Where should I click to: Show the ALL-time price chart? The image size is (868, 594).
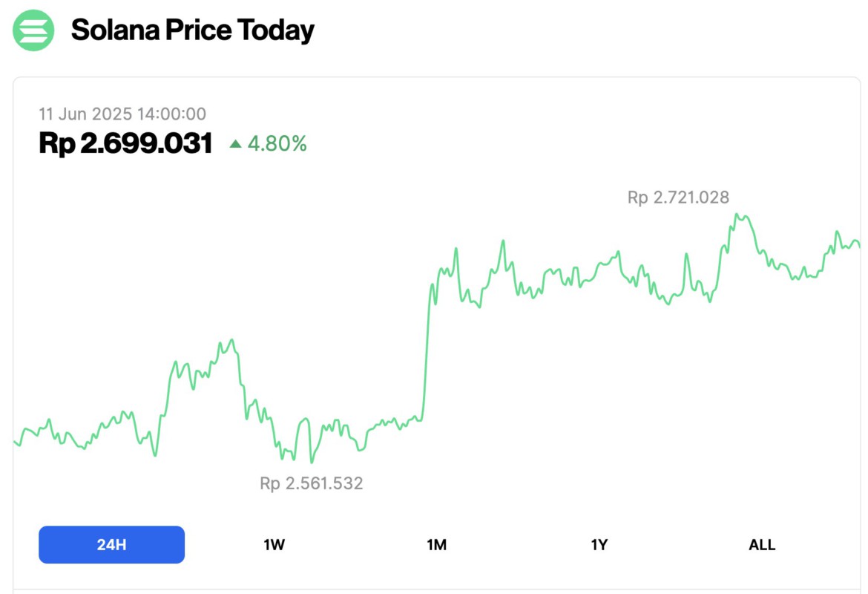tap(761, 544)
